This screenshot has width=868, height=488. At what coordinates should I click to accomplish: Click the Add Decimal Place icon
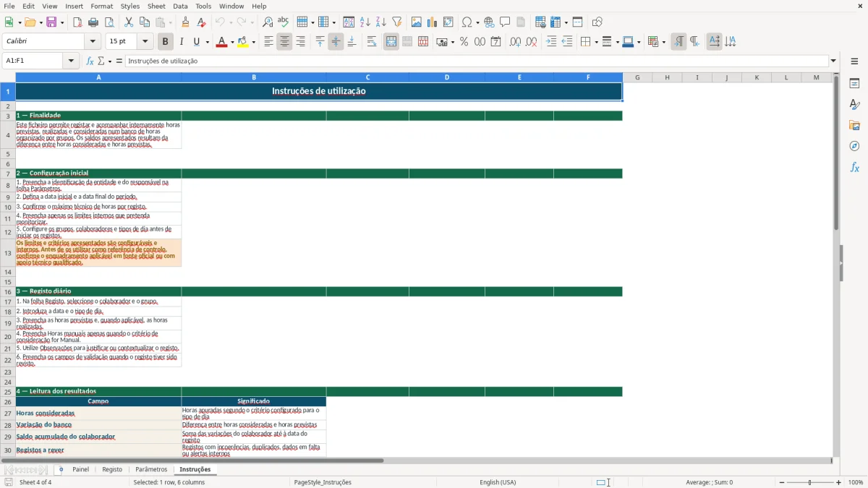pos(515,42)
